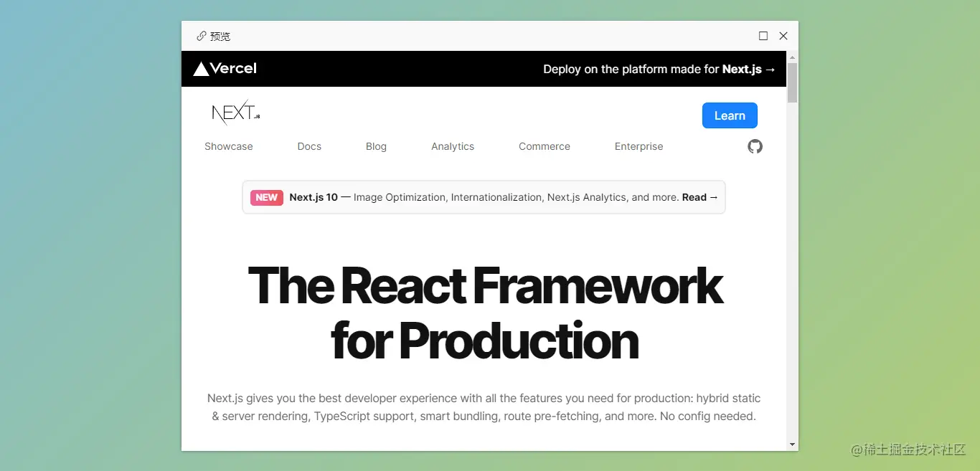The image size is (980, 471).
Task: Click the link icon beside 预览
Action: click(x=202, y=36)
